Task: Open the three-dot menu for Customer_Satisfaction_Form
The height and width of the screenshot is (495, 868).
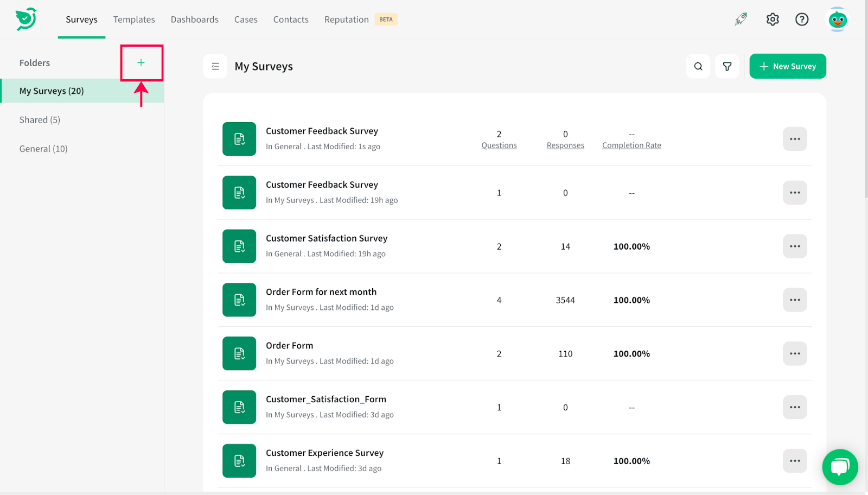Action: pyautogui.click(x=795, y=407)
